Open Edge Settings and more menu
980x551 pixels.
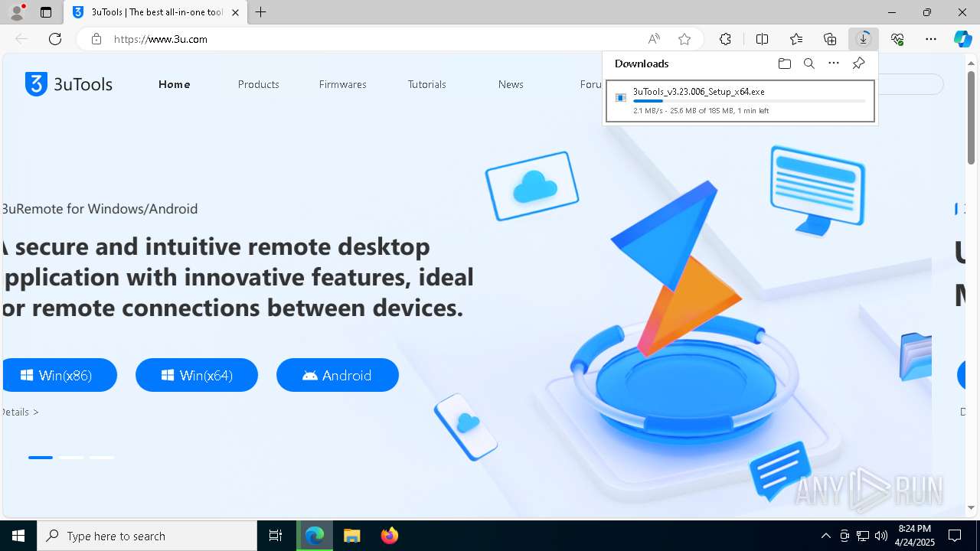click(931, 39)
